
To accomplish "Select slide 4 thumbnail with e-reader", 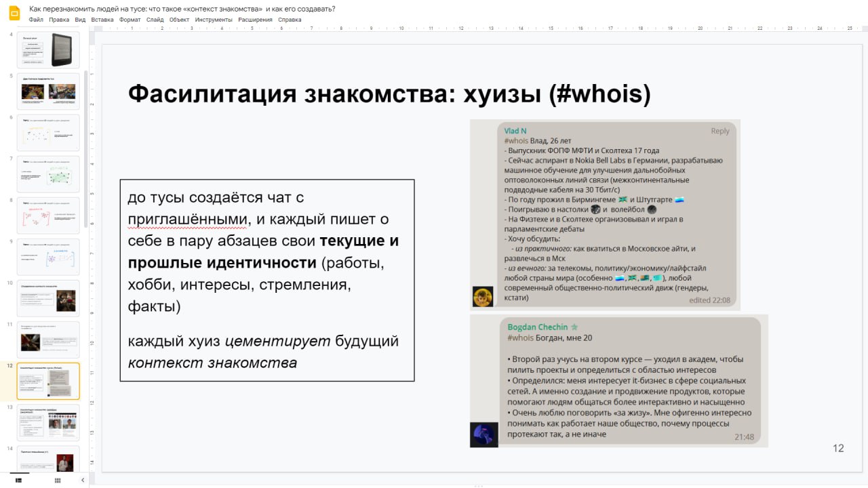I will [48, 49].
